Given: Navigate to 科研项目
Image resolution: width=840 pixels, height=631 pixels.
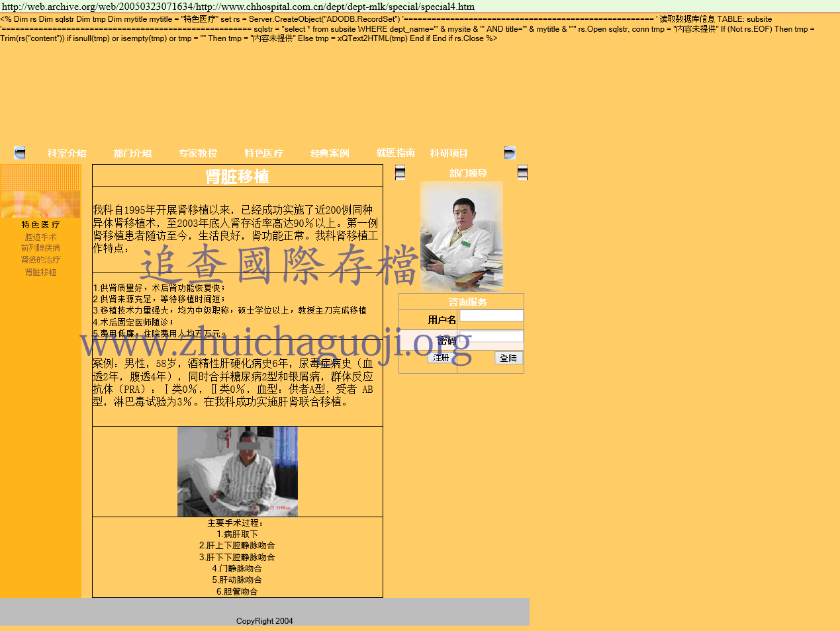Looking at the screenshot, I should click(449, 153).
